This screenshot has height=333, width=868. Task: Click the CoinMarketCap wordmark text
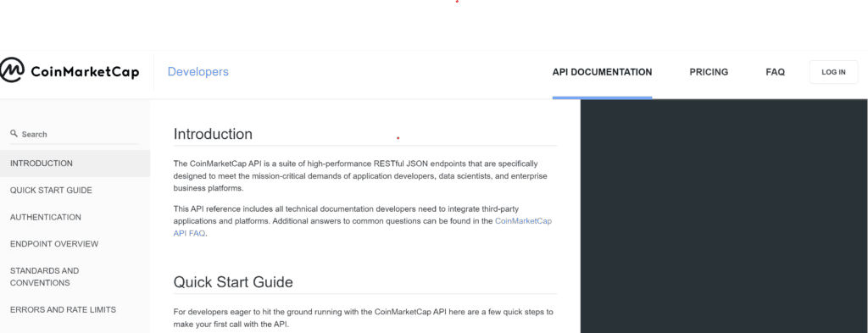(x=85, y=72)
